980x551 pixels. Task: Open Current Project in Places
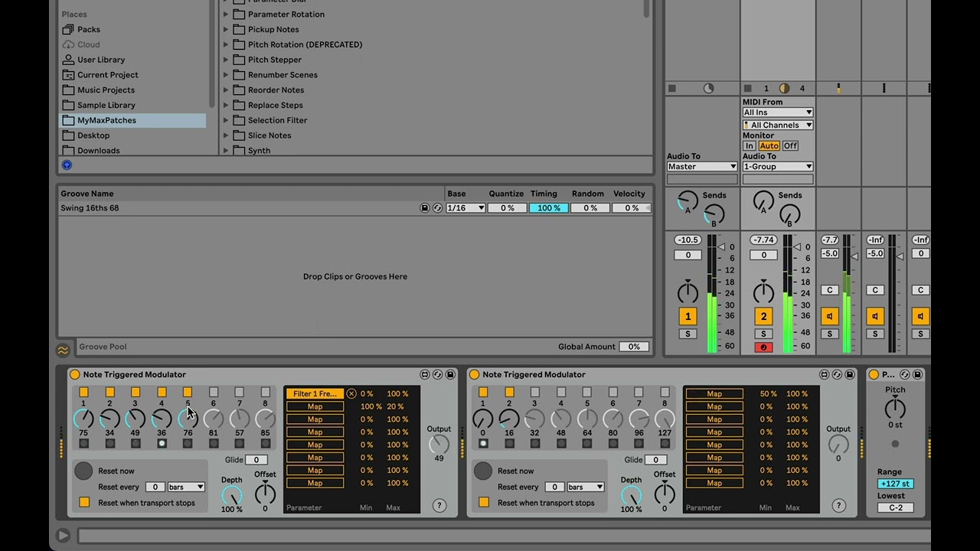coord(107,75)
